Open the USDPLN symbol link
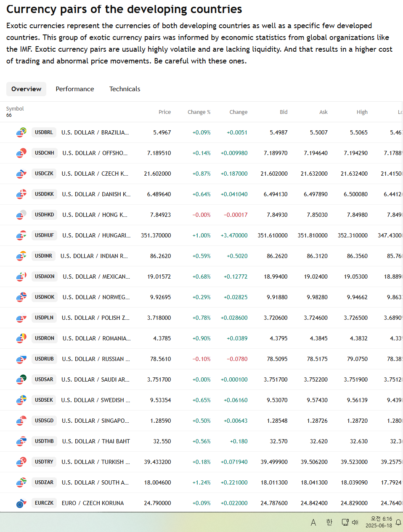Image resolution: width=403 pixels, height=532 pixels. pyautogui.click(x=44, y=318)
